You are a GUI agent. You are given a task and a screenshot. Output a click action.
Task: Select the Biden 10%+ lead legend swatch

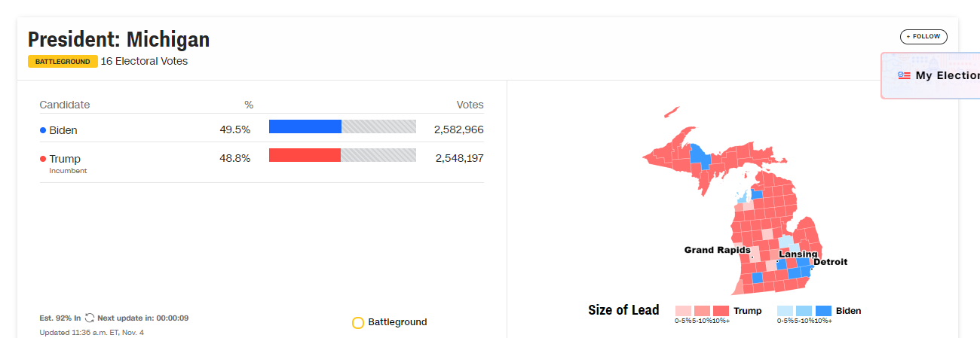[x=823, y=311]
